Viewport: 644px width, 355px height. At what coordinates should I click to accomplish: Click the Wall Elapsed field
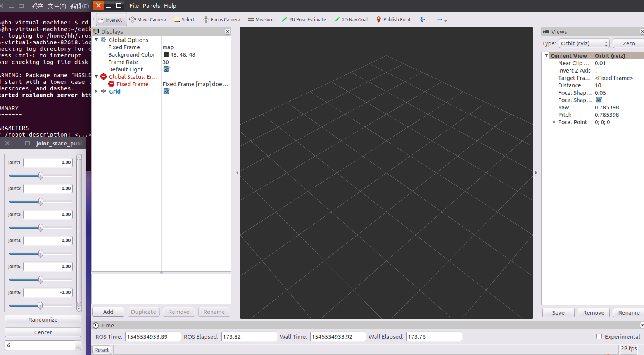(434, 337)
